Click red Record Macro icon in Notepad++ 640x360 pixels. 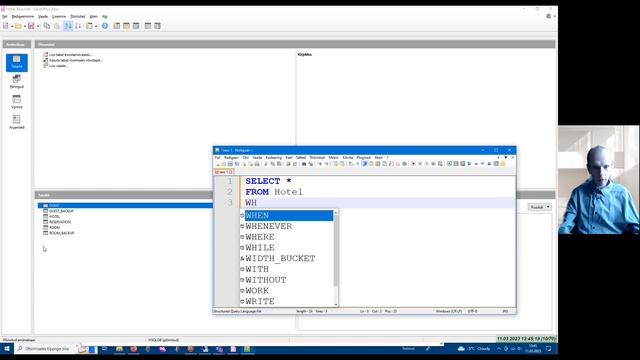413,164
